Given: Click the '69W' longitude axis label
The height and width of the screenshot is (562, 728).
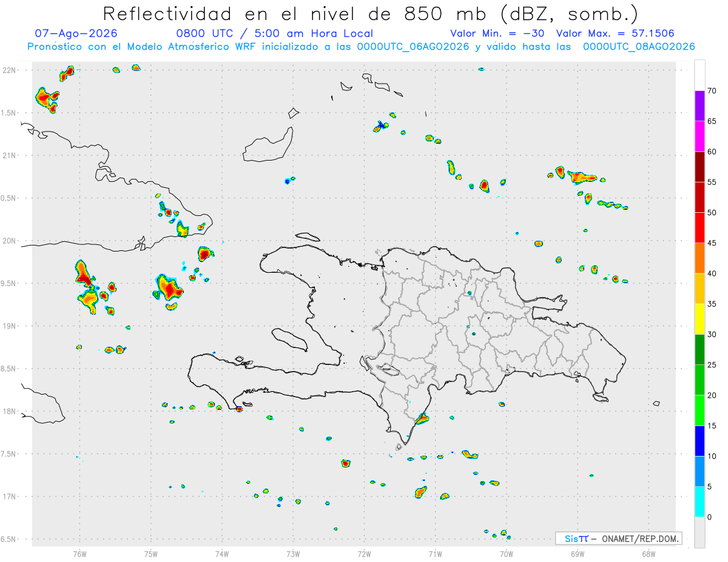Looking at the screenshot, I should [578, 554].
